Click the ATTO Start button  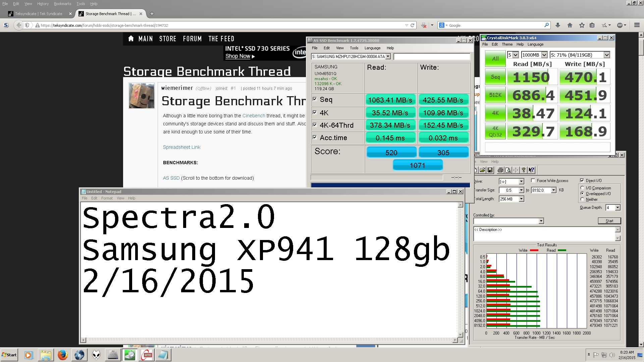click(609, 221)
